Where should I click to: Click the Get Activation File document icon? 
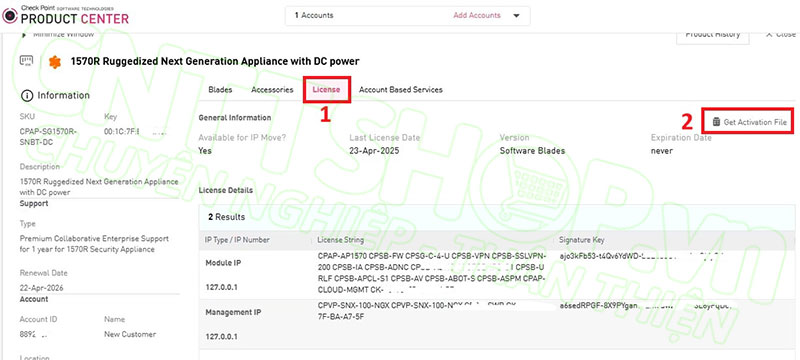(716, 122)
